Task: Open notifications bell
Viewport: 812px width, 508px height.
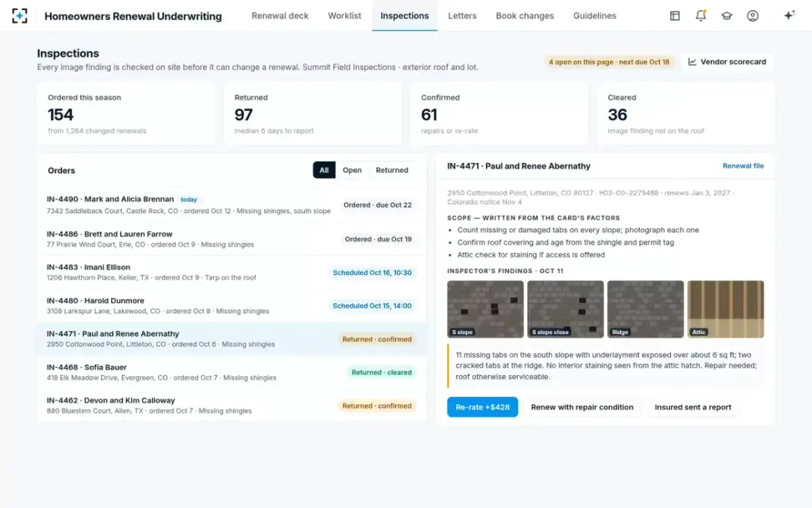Action: [x=701, y=16]
